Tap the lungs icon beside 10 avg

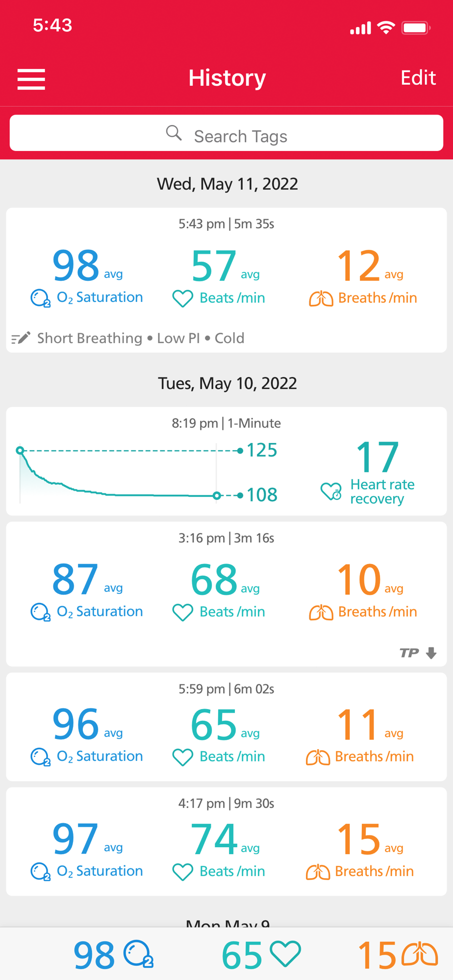321,612
